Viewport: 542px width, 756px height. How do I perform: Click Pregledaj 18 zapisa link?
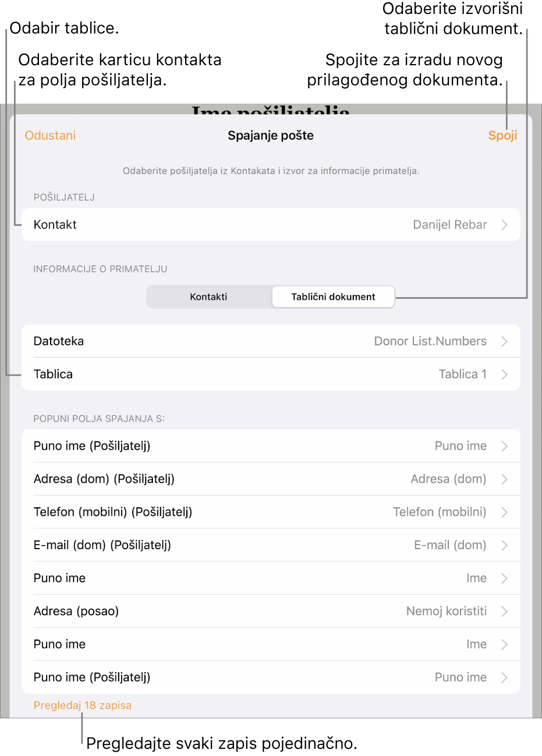pos(83,705)
